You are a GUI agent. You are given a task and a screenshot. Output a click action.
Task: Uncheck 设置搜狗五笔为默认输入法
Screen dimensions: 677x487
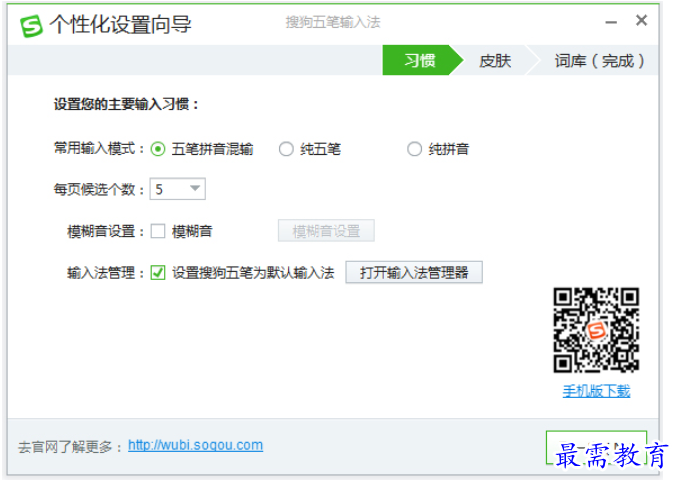point(158,272)
